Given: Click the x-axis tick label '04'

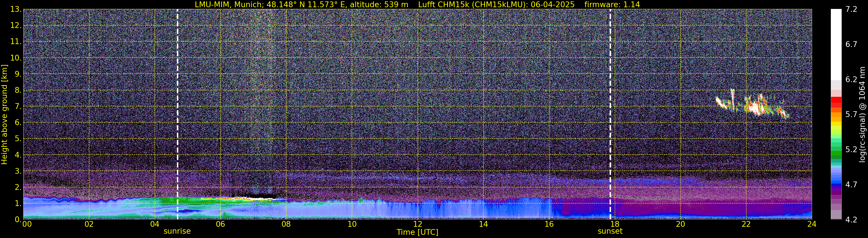Looking at the screenshot, I should point(155,224).
